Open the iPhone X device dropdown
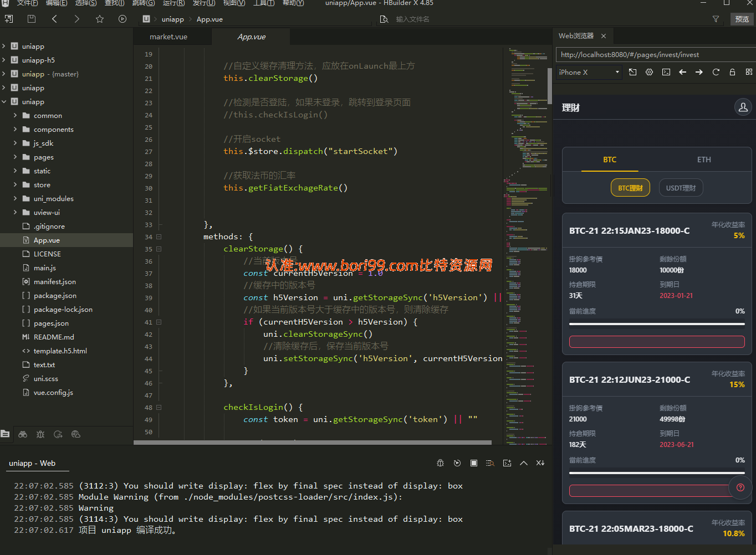 pyautogui.click(x=589, y=72)
